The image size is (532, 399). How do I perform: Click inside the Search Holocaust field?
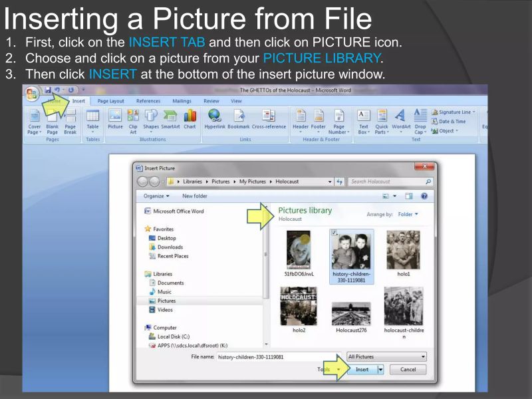point(391,181)
